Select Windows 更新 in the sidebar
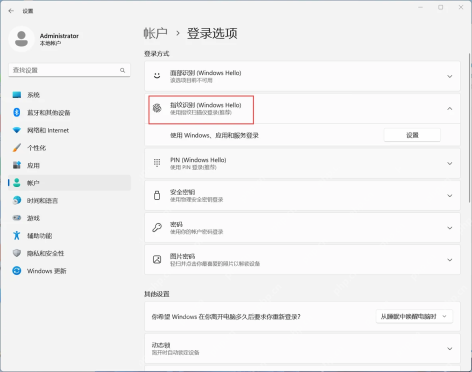Viewport: 472px width, 372px height. pos(69,271)
